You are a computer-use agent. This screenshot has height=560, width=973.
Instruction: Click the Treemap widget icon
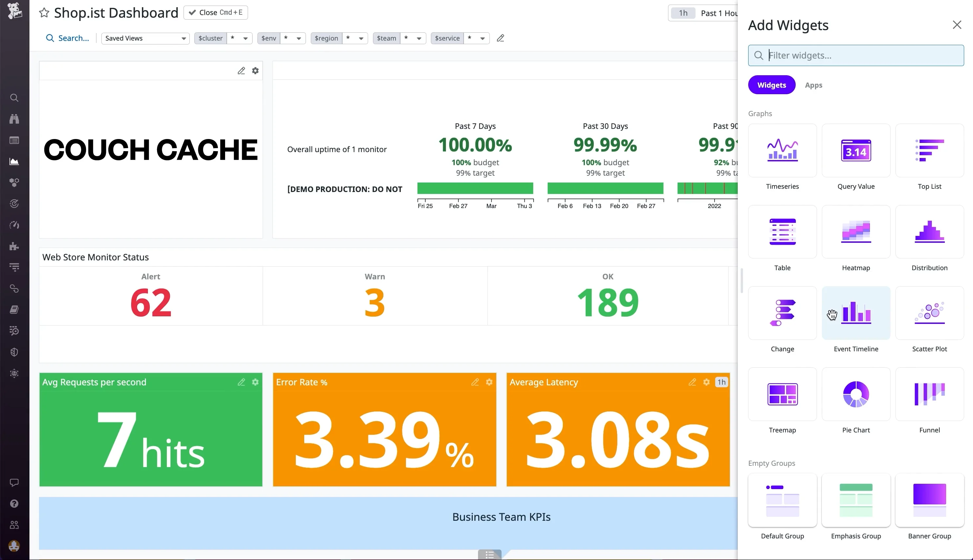click(782, 394)
